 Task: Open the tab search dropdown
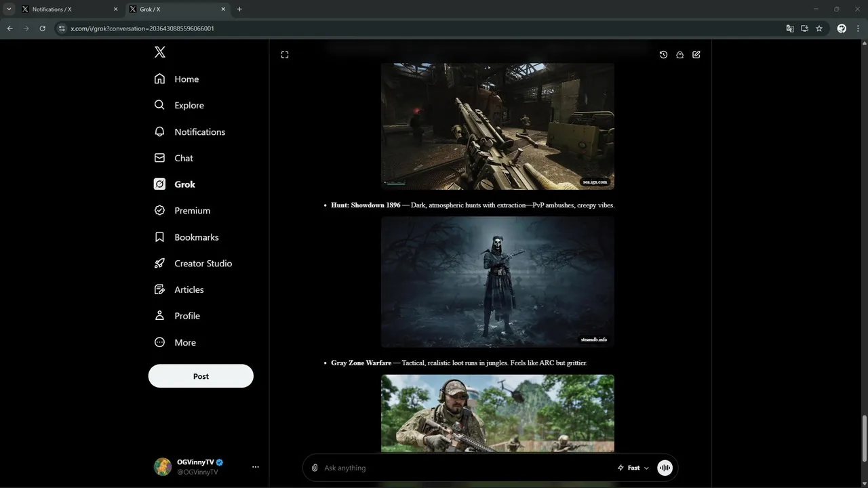(x=9, y=9)
